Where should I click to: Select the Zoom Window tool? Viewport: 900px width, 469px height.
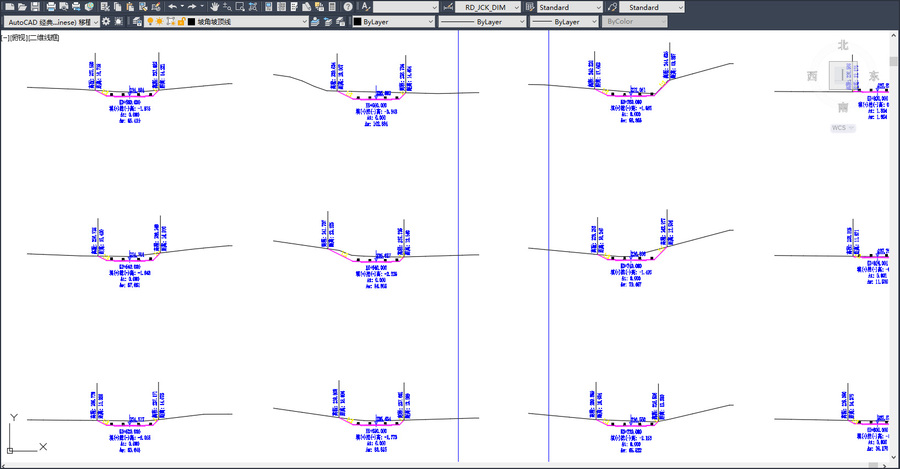(240, 7)
